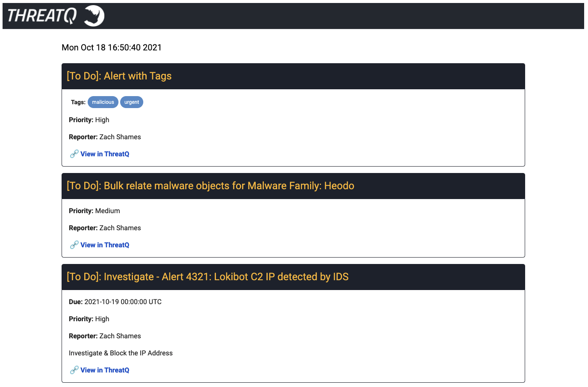Viewport: 588px width, 387px height.
Task: Click Priority High in the Lokibot card
Action: coord(89,319)
